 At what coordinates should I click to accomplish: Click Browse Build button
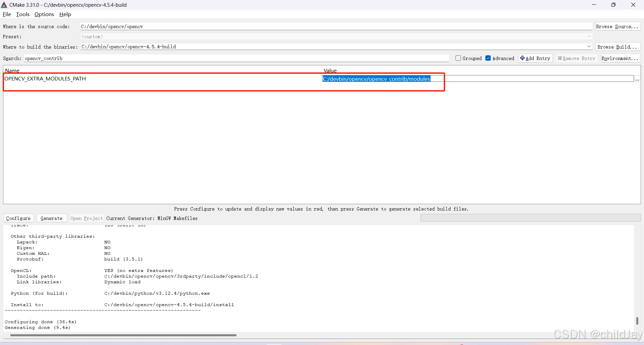pyautogui.click(x=618, y=47)
